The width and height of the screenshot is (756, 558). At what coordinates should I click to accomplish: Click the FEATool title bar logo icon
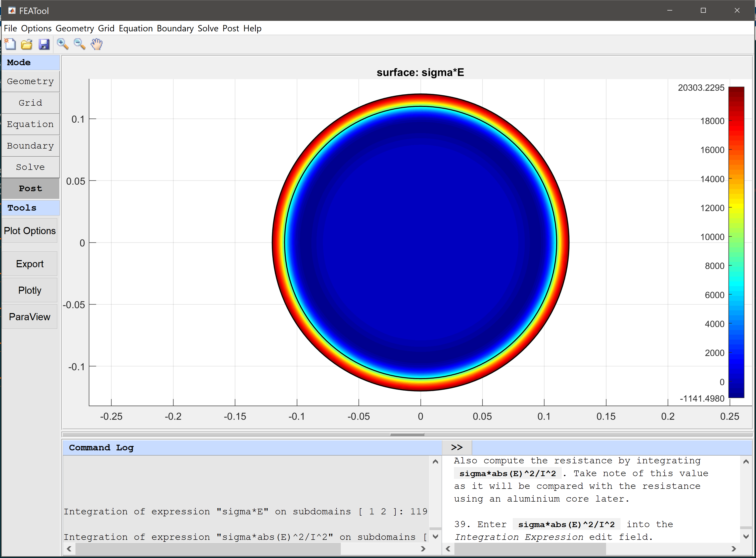[x=12, y=11]
